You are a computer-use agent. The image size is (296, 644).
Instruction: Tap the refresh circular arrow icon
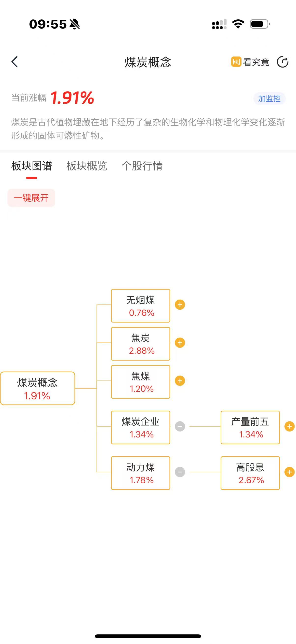tap(283, 62)
